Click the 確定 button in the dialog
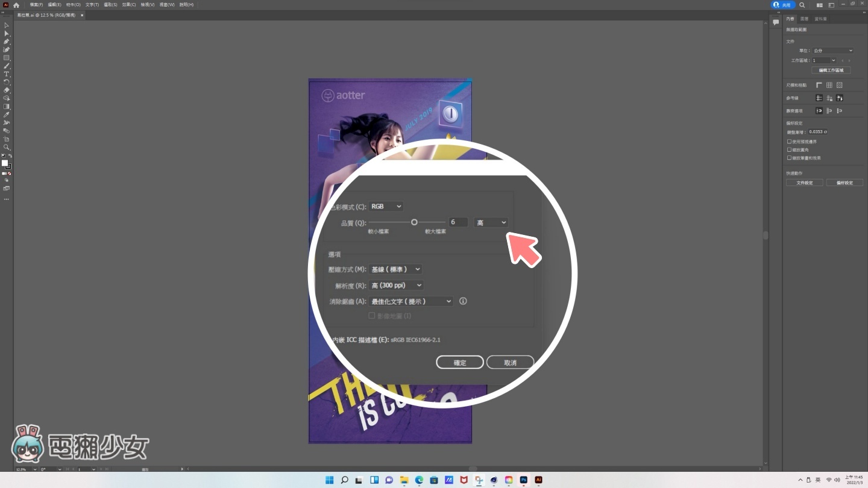The height and width of the screenshot is (488, 868). [x=459, y=363]
